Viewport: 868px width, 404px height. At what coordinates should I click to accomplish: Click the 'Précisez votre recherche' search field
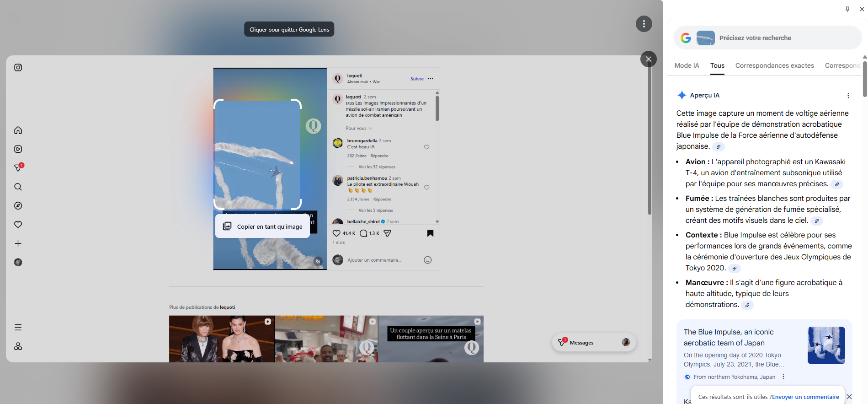click(777, 38)
